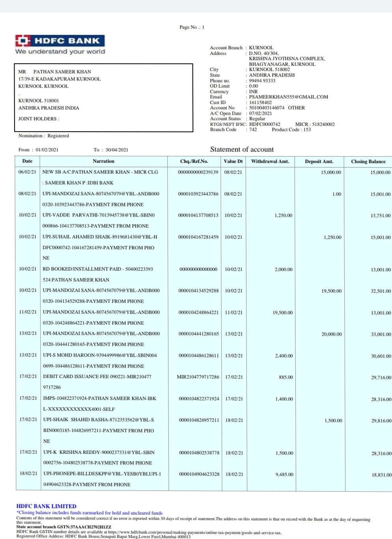Click MICR value 518240002
The height and width of the screenshot is (539, 392).
click(x=323, y=124)
